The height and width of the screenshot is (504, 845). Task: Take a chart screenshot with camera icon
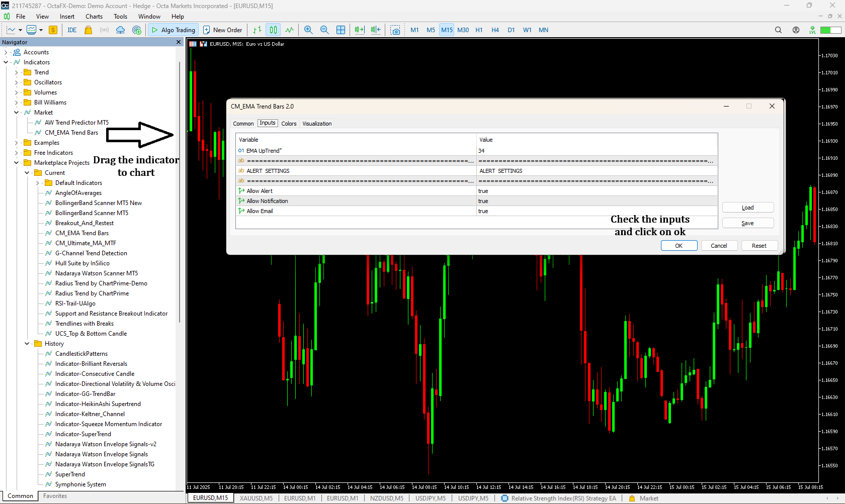[395, 30]
